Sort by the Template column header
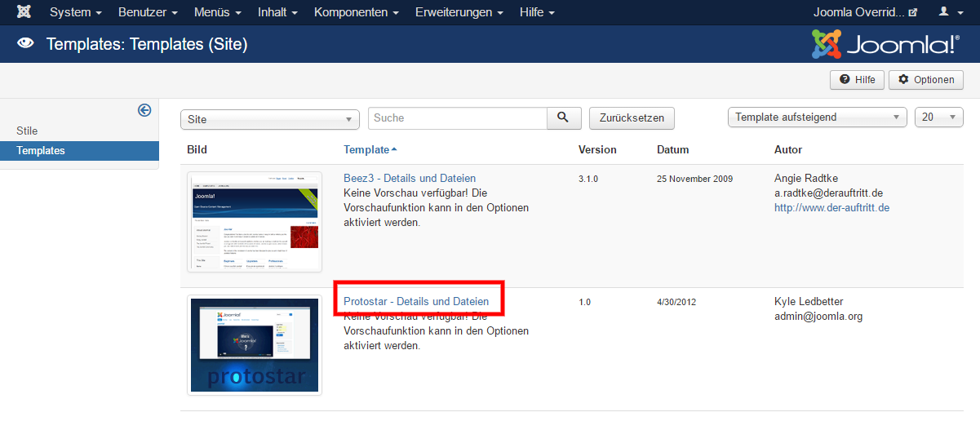 [x=370, y=149]
